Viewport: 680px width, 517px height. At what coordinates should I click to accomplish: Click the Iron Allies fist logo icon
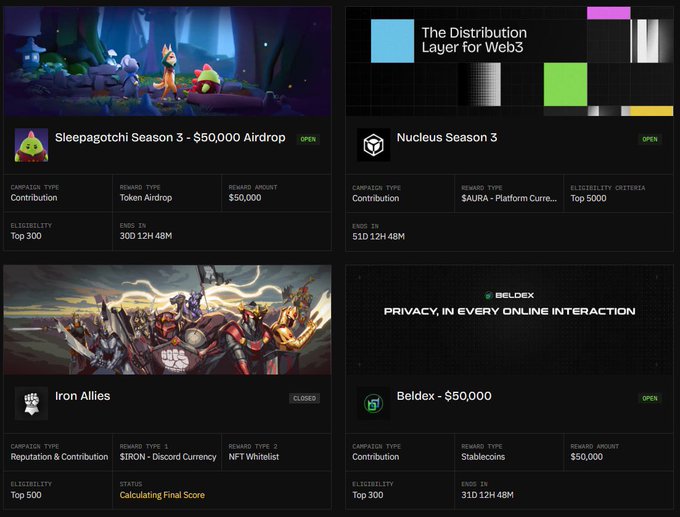(x=31, y=404)
